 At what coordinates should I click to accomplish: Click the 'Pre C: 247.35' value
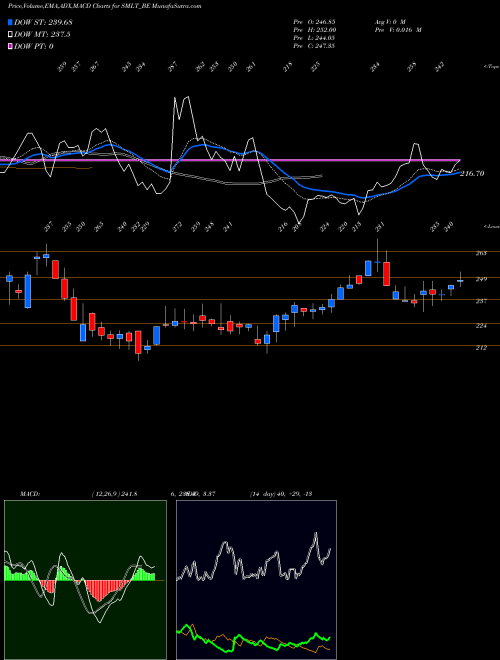coord(314,46)
